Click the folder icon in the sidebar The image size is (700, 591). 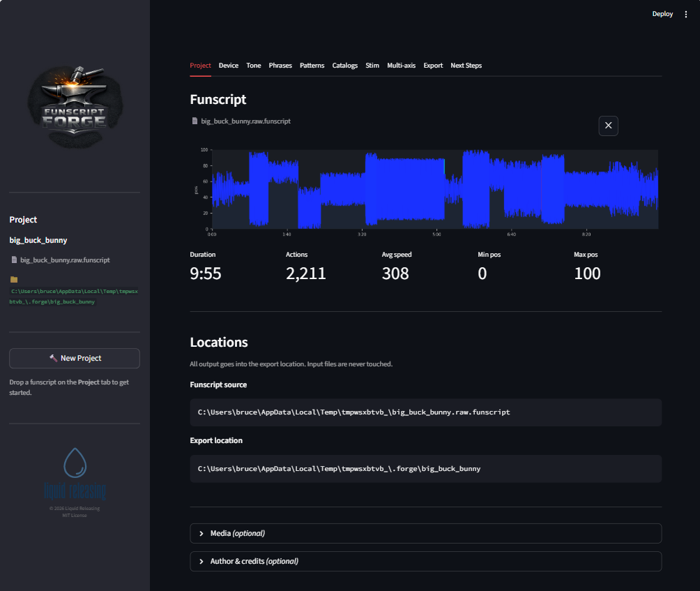(14, 279)
